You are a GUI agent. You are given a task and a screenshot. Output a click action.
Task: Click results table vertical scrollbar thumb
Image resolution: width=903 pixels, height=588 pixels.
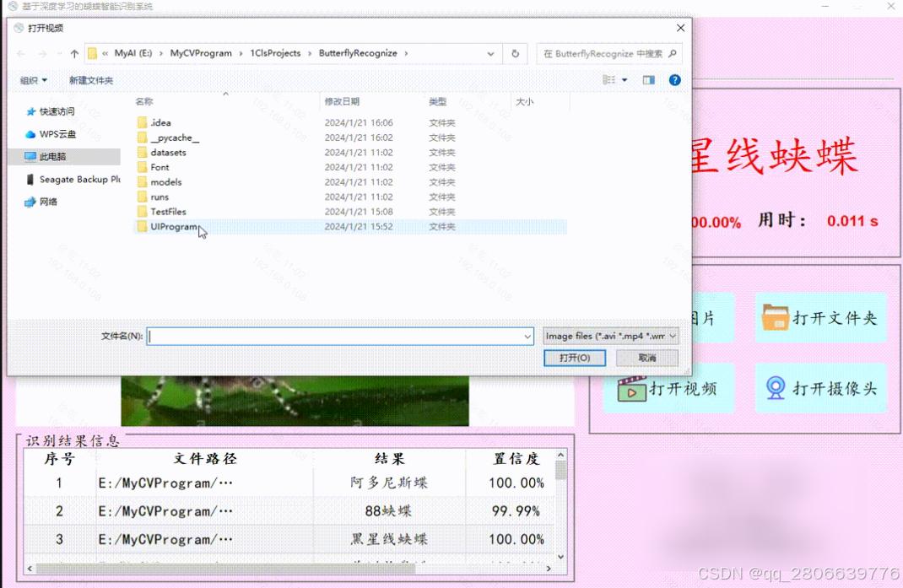(560, 470)
